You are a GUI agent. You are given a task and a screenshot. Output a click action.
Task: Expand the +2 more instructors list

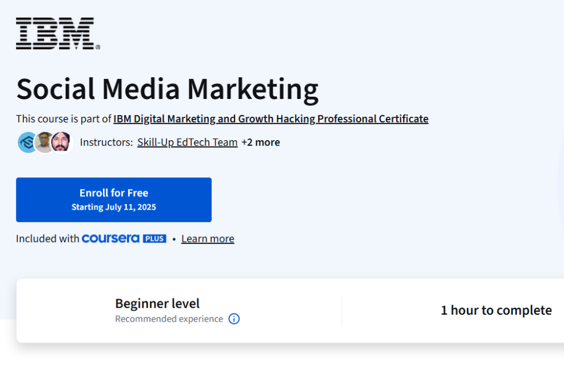[x=261, y=142]
